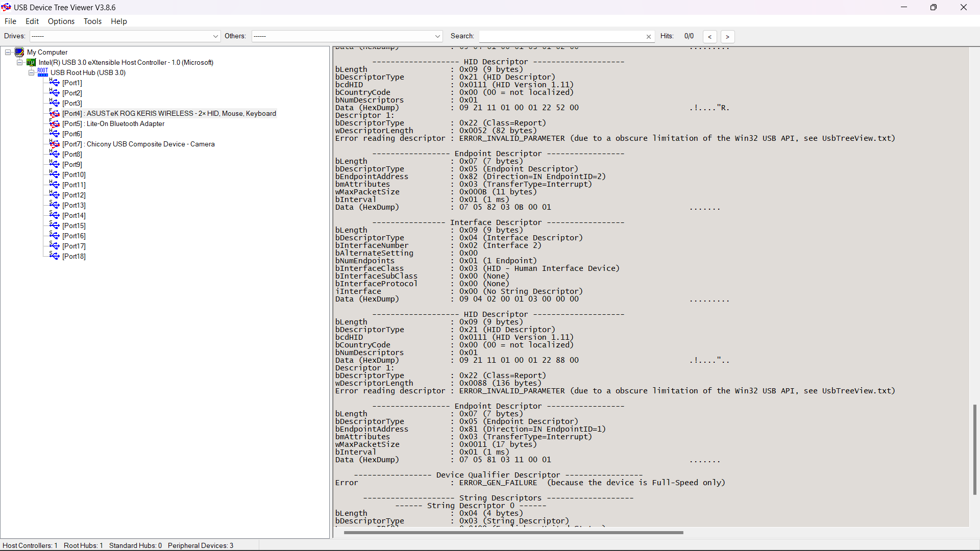Screen dimensions: 980x551
Task: Open the Others dropdown list
Action: (437, 36)
